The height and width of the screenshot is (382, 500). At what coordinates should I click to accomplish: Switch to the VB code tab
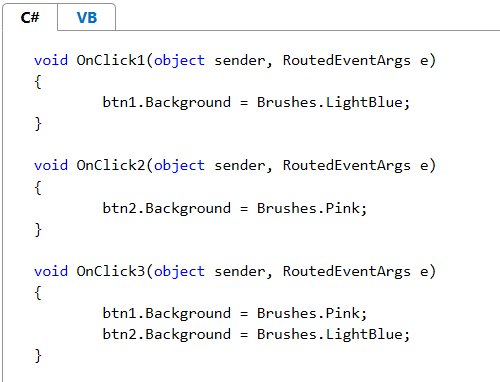click(87, 17)
